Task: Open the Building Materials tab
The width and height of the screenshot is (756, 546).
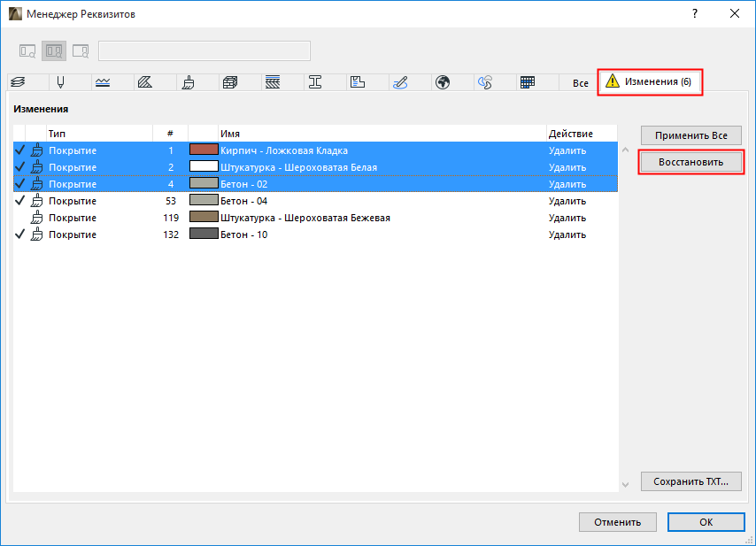Action: (230, 82)
